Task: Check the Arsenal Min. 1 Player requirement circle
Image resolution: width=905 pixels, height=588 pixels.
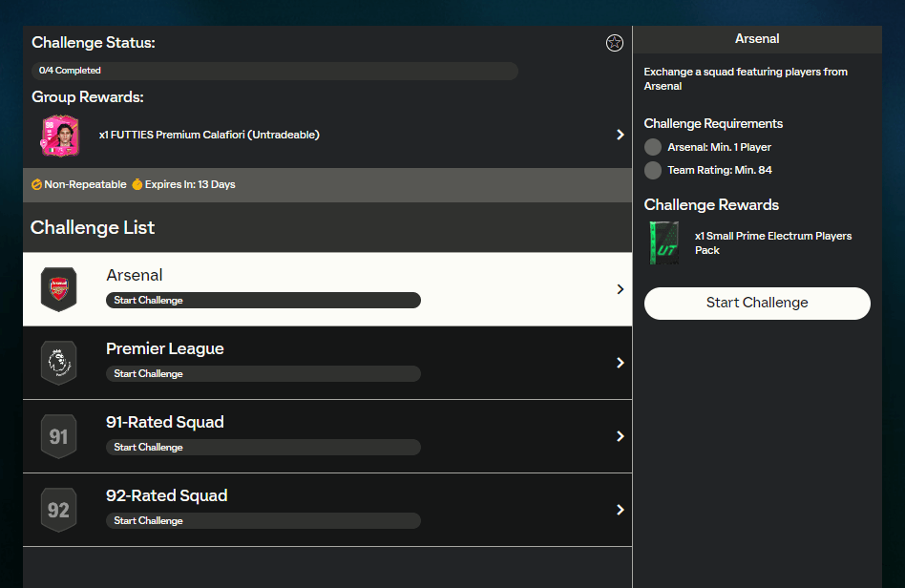Action: click(x=655, y=147)
